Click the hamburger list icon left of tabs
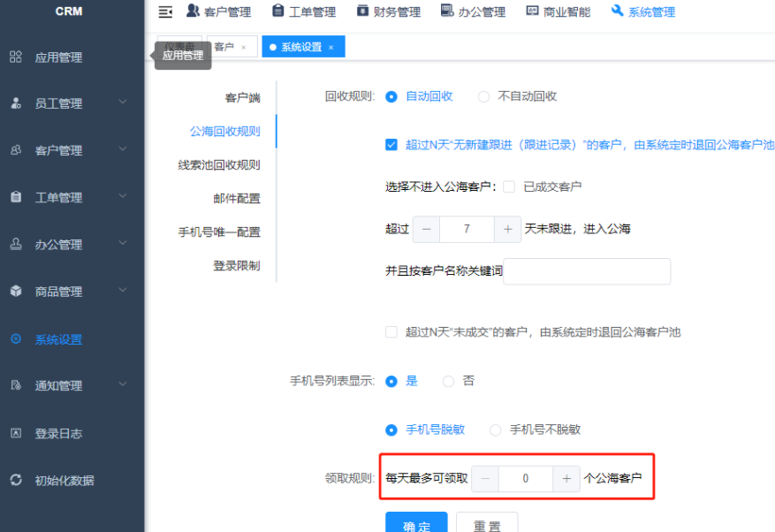775x532 pixels. (x=163, y=11)
